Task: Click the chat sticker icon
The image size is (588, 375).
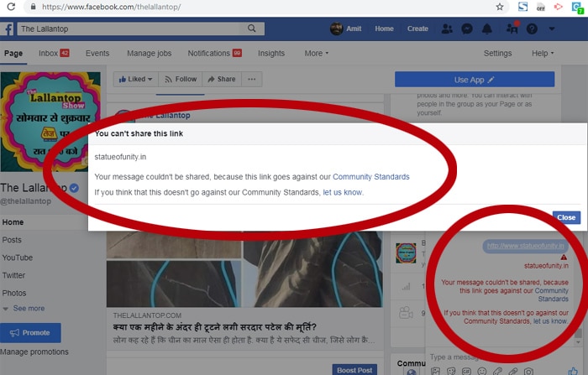Action: (x=451, y=372)
